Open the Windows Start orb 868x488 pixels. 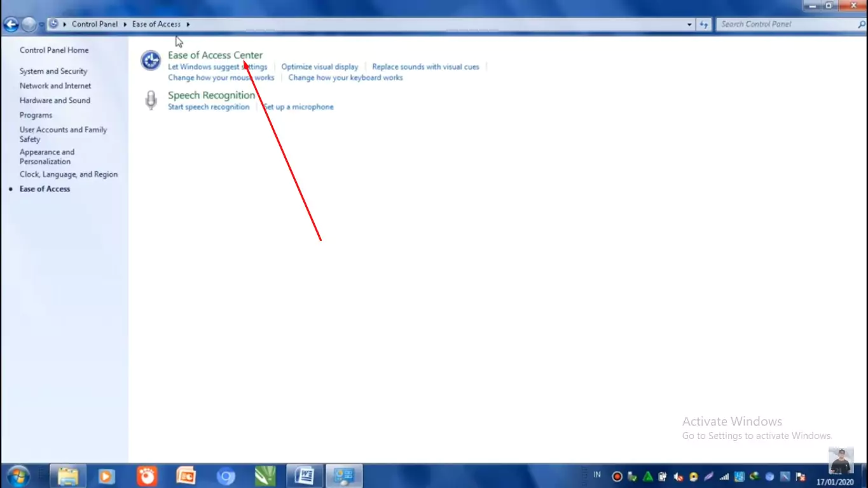click(x=17, y=476)
